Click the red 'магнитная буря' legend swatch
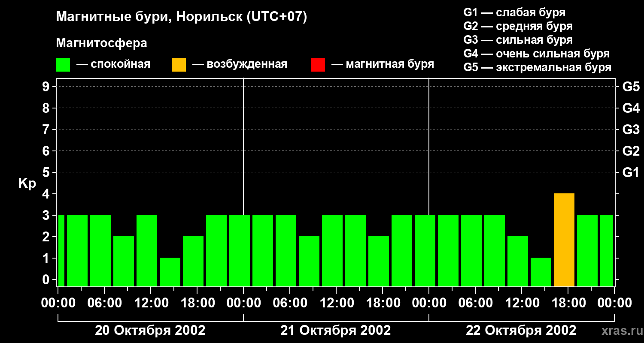644x343 pixels. (x=318, y=65)
